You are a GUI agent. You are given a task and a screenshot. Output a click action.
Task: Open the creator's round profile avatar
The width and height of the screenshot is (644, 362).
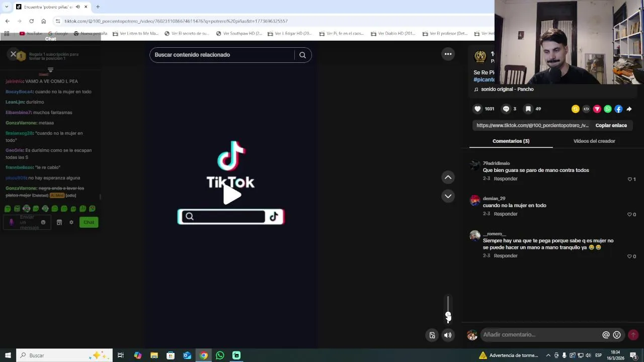480,57
